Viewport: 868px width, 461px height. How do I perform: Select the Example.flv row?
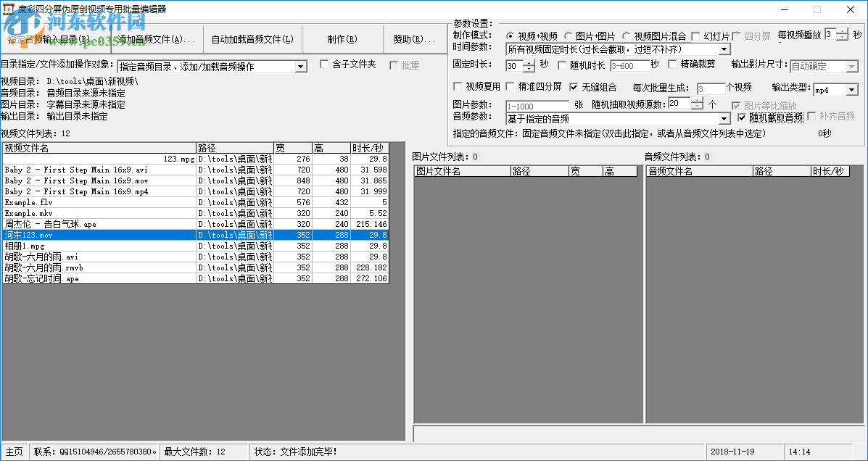coord(196,202)
